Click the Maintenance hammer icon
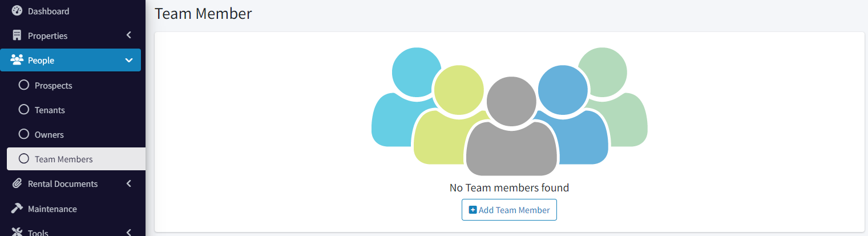The image size is (868, 236). [x=17, y=209]
